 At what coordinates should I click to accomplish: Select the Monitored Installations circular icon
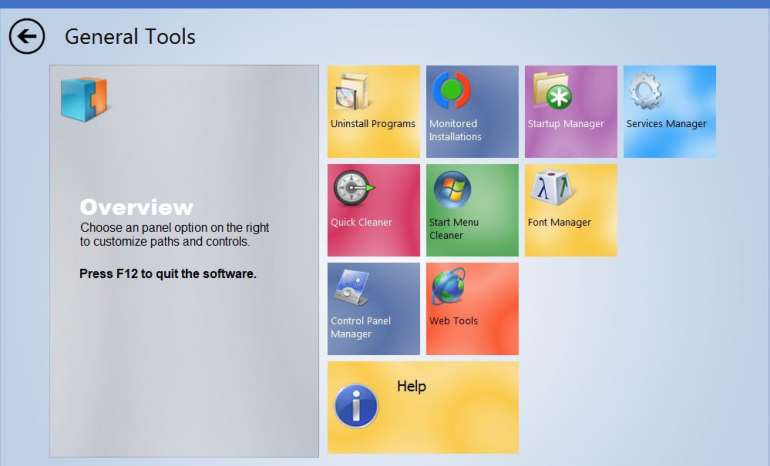pos(451,91)
